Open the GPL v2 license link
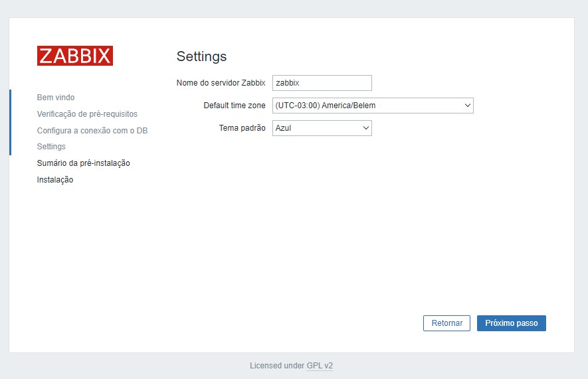This screenshot has width=588, height=379. [320, 366]
